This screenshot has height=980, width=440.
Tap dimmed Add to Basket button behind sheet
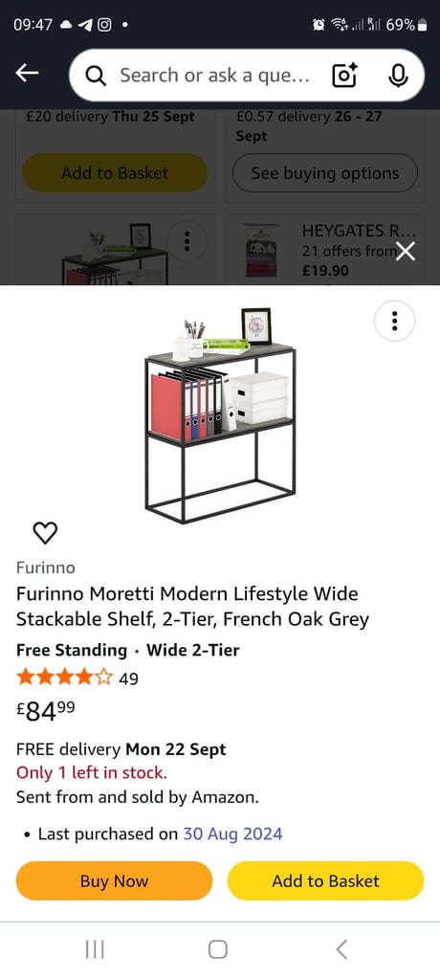coord(115,172)
